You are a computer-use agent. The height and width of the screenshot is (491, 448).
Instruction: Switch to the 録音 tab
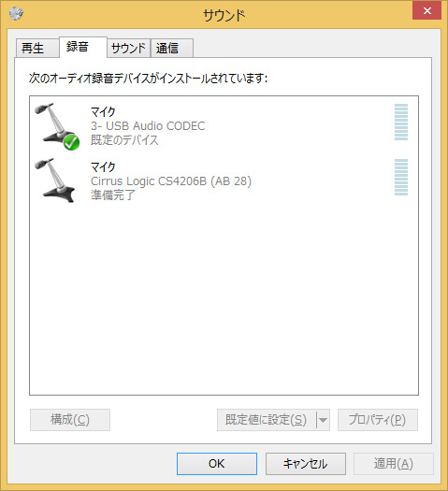click(x=83, y=47)
